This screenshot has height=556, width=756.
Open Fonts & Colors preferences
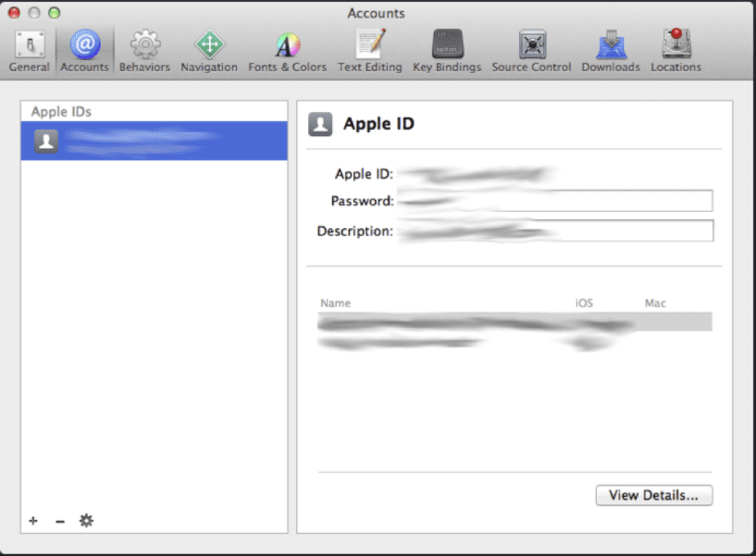tap(287, 52)
